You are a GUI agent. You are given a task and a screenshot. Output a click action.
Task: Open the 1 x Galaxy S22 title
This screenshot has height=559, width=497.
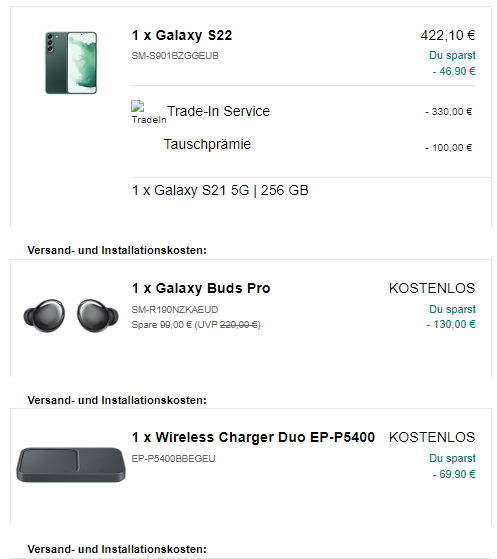tap(182, 35)
